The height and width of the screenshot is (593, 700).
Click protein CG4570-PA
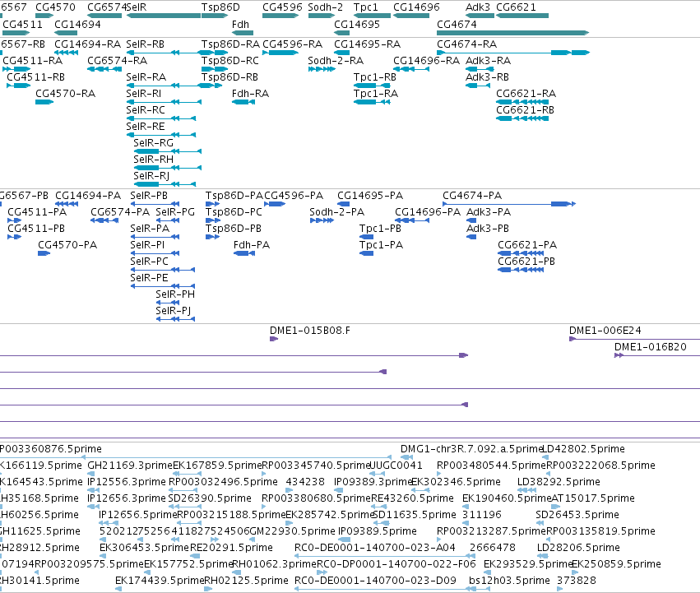click(x=67, y=245)
